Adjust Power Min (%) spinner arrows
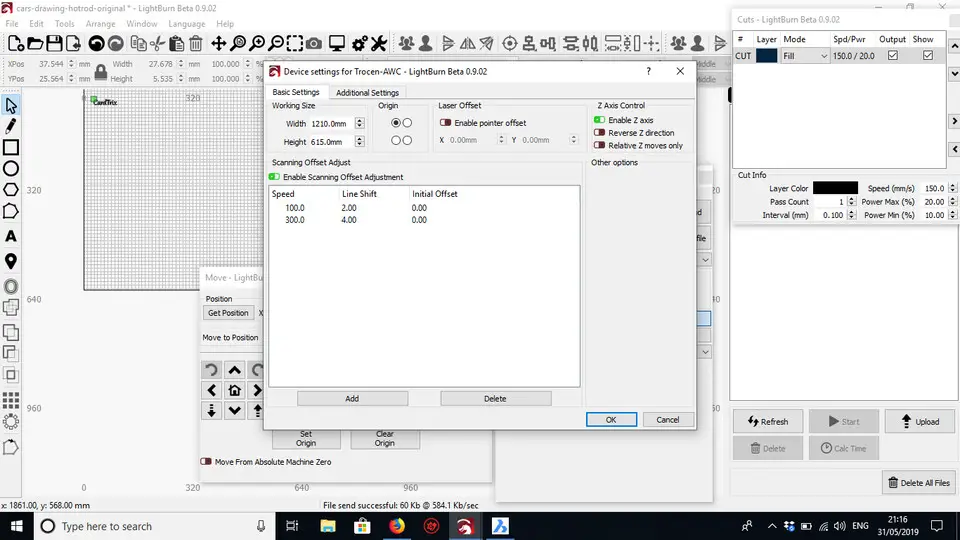Image resolution: width=960 pixels, height=540 pixels. 952,215
